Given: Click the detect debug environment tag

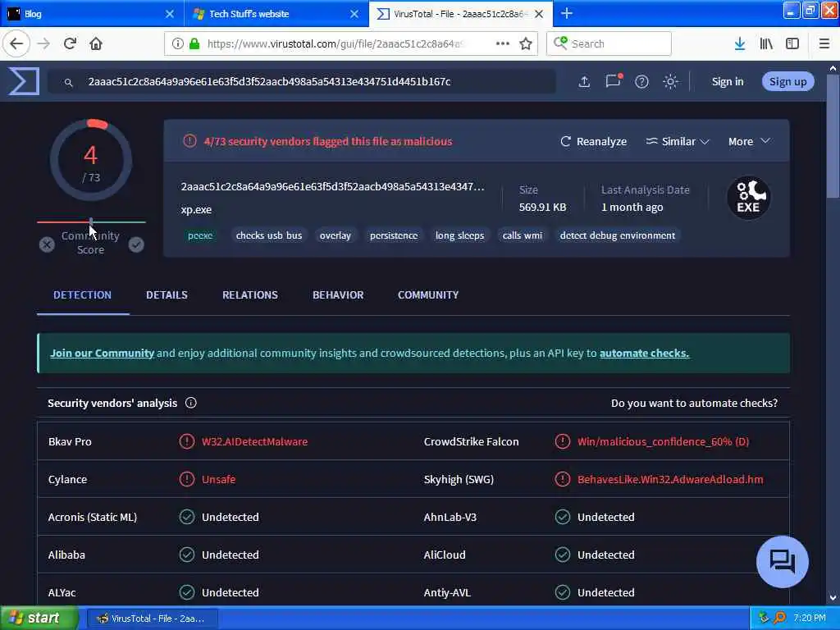Looking at the screenshot, I should click(618, 235).
